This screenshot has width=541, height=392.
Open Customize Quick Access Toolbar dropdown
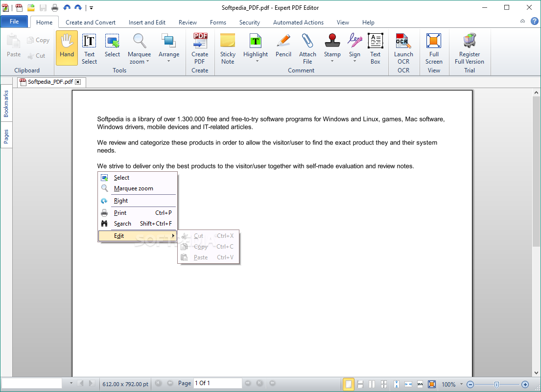[x=92, y=7]
